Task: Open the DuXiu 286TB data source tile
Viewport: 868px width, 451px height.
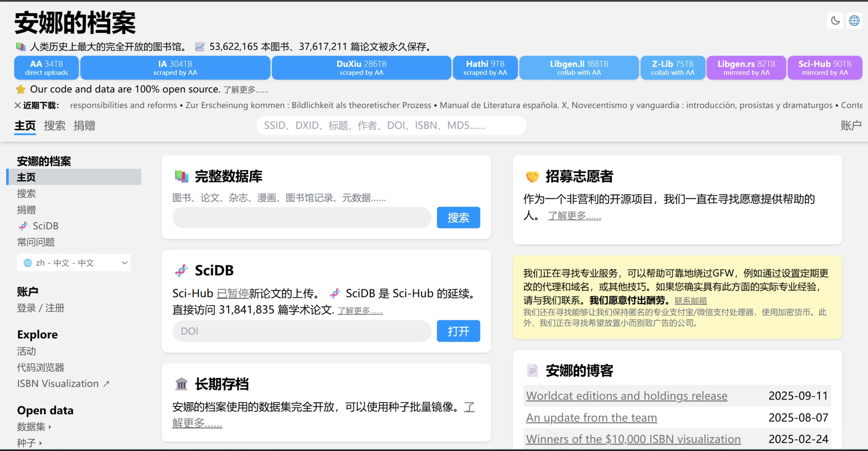Action: (x=361, y=68)
